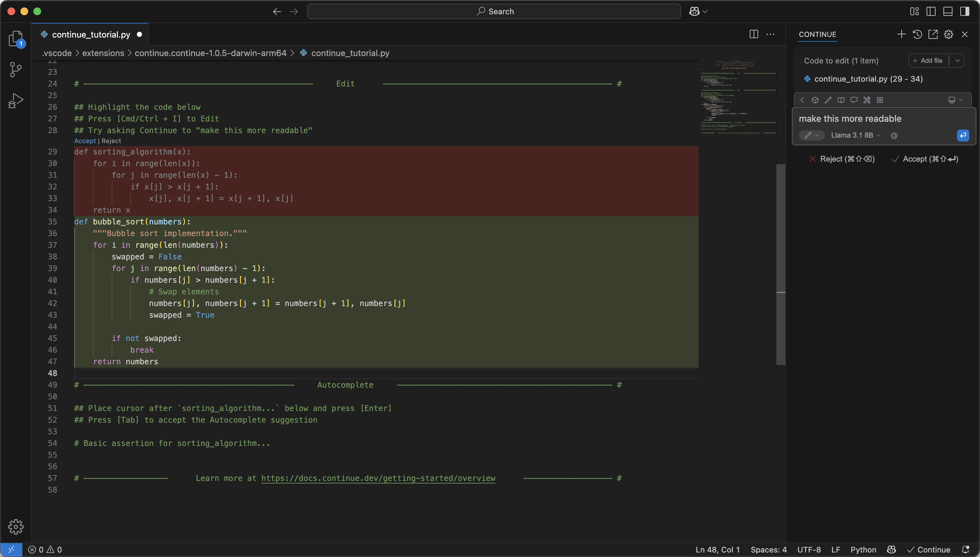The width and height of the screenshot is (980, 557).
Task: Submit the prompt with blue enter button
Action: 963,135
